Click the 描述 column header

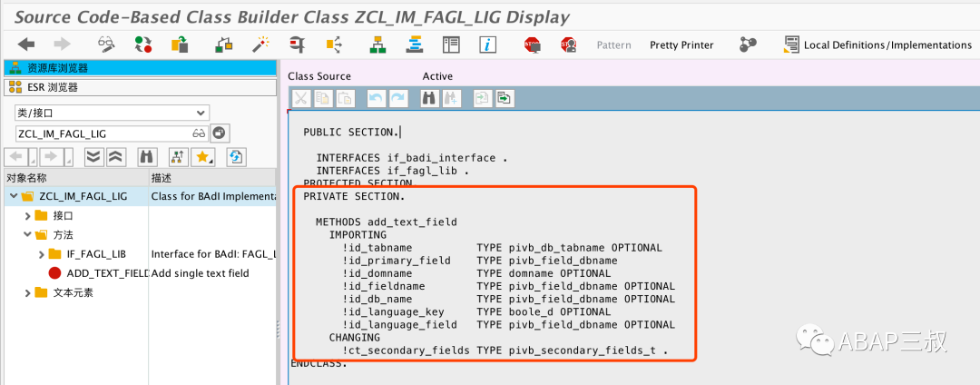tap(212, 177)
